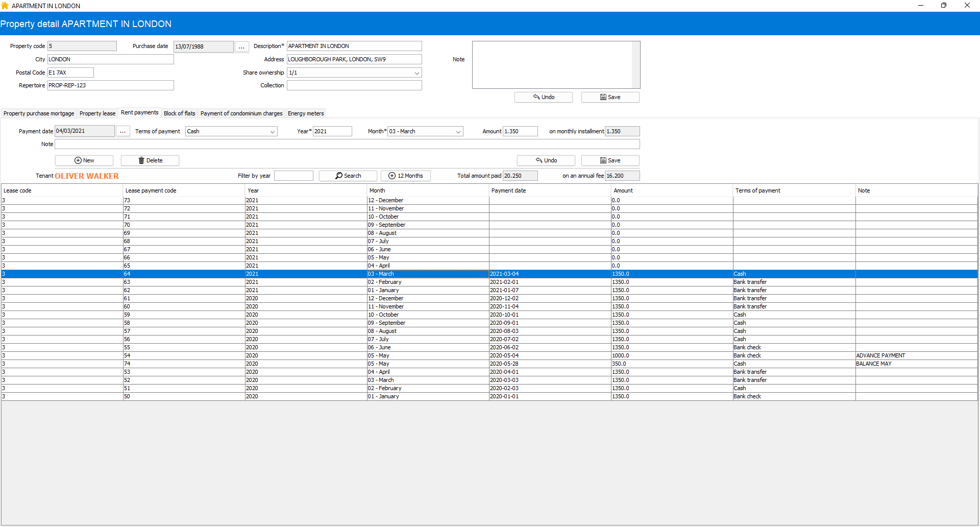Open the Energy meters tab
980x527 pixels.
click(x=305, y=113)
